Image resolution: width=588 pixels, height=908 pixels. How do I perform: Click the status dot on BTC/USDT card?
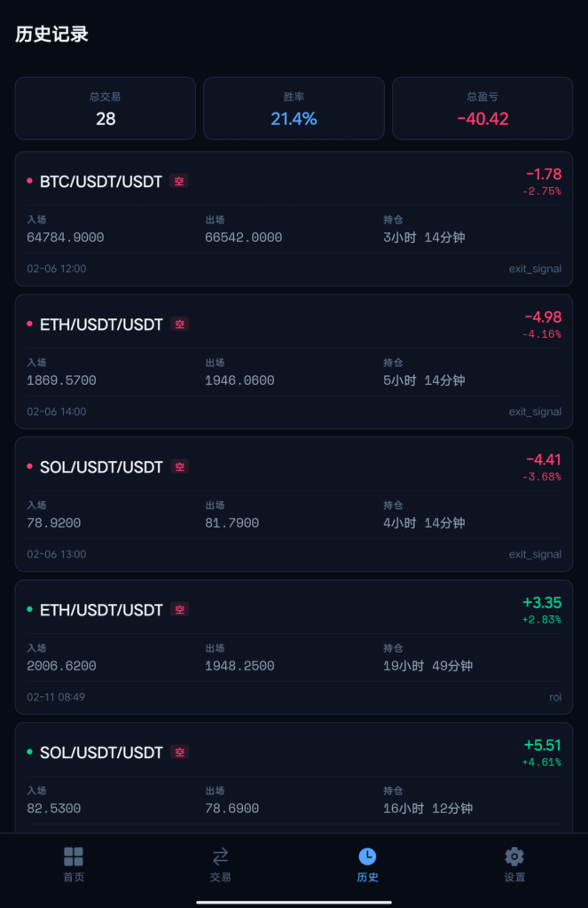30,180
